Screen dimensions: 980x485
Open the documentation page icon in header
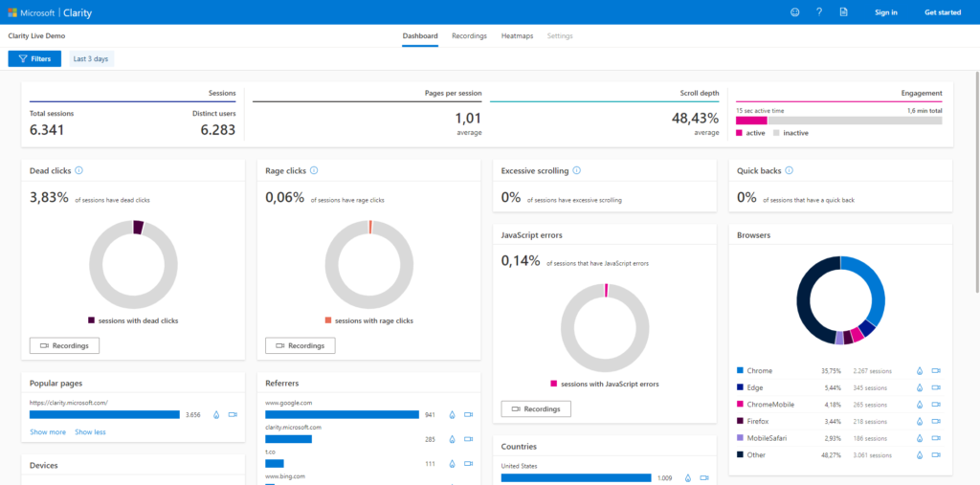coord(843,11)
